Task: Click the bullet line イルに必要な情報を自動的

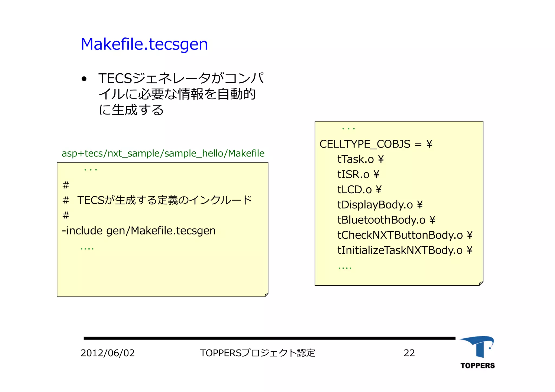Action: tap(177, 94)
